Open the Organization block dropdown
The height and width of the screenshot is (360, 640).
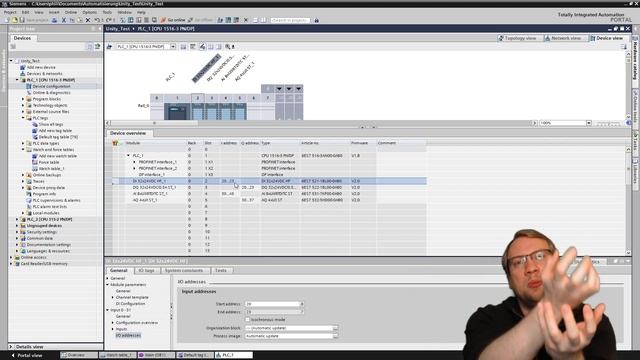point(335,328)
